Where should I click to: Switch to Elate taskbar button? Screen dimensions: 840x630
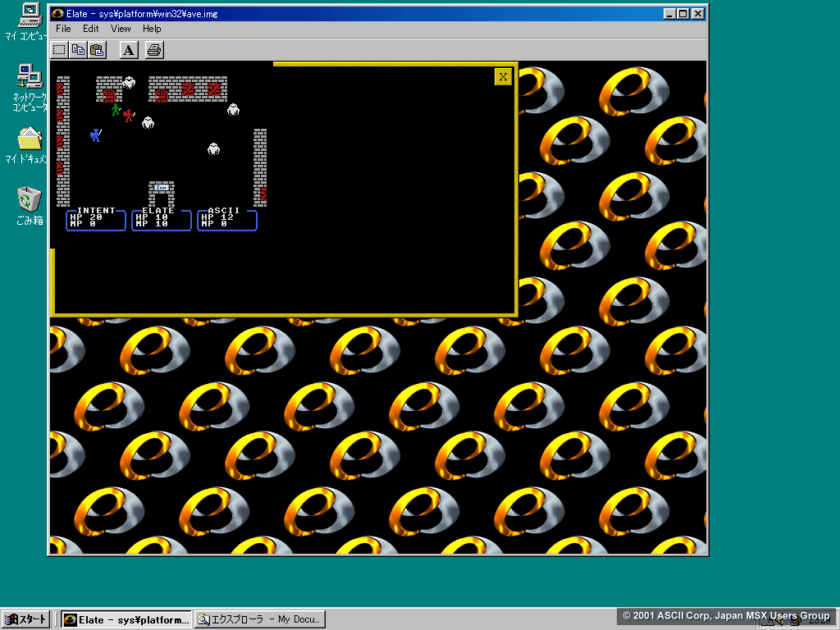126,619
